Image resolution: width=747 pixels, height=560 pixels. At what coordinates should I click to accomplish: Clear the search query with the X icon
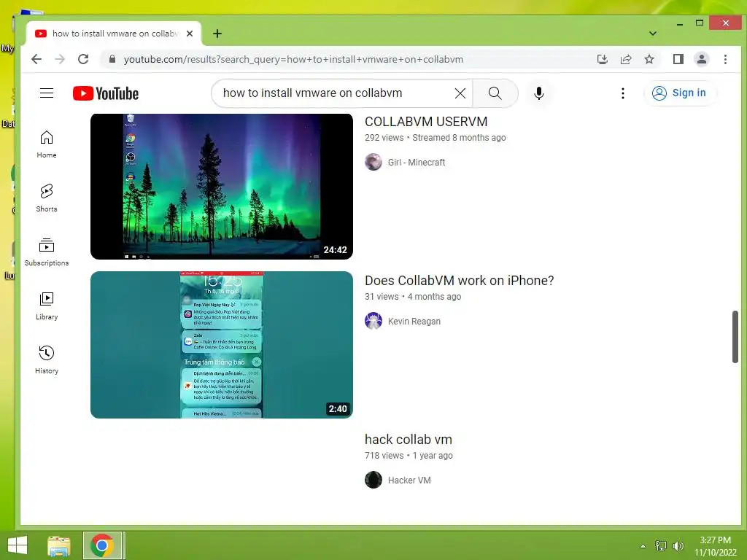[460, 93]
